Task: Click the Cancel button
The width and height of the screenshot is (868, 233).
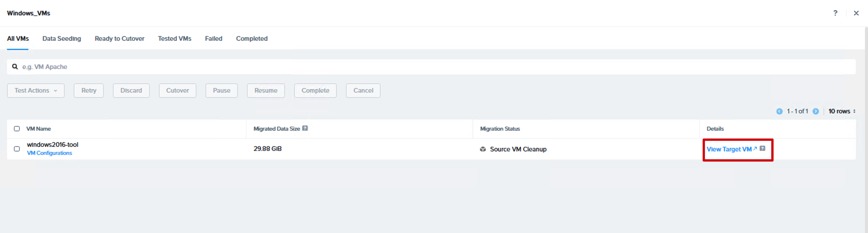Action: click(x=363, y=91)
